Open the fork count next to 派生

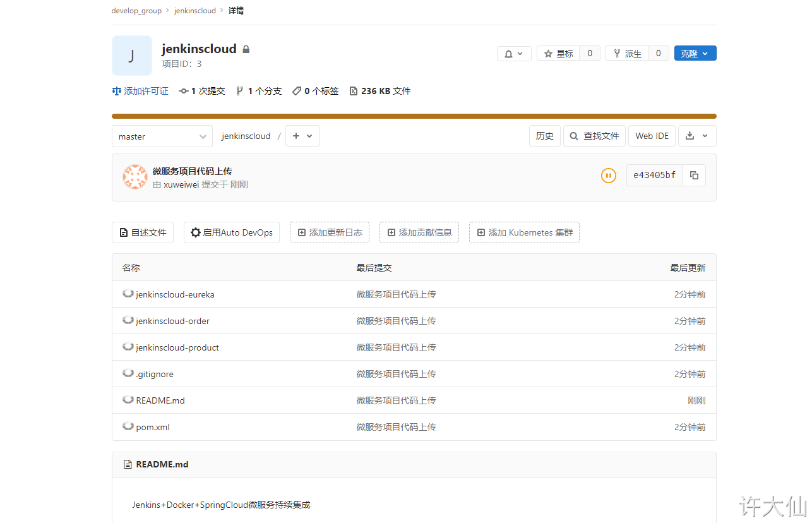[659, 54]
